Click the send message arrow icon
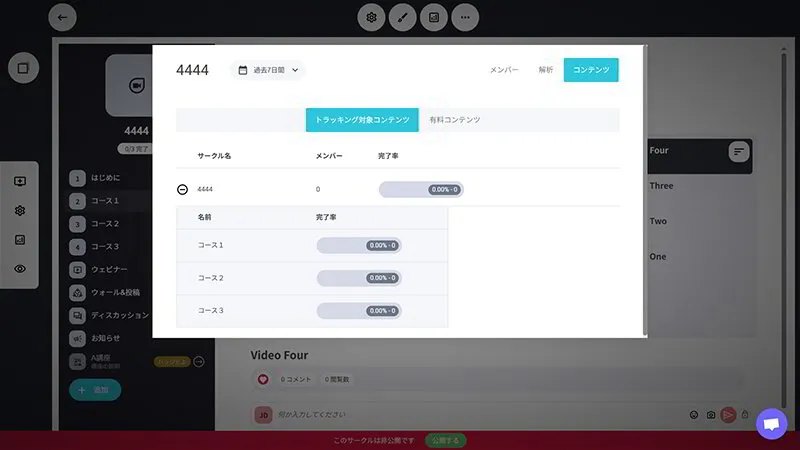Image resolution: width=800 pixels, height=450 pixels. [x=728, y=414]
